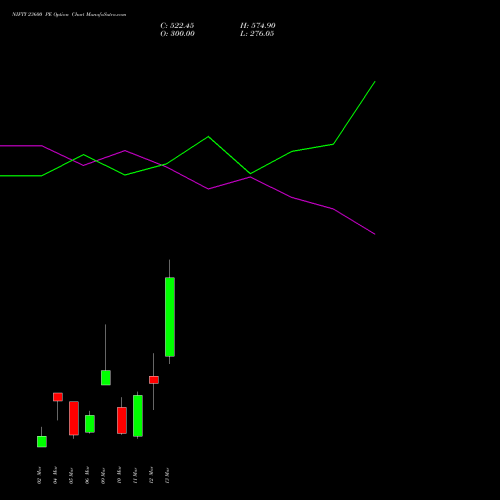This screenshot has width=500, height=500.
Task: Select the small red candlestick on 04 Mar
Action: coord(58,397)
